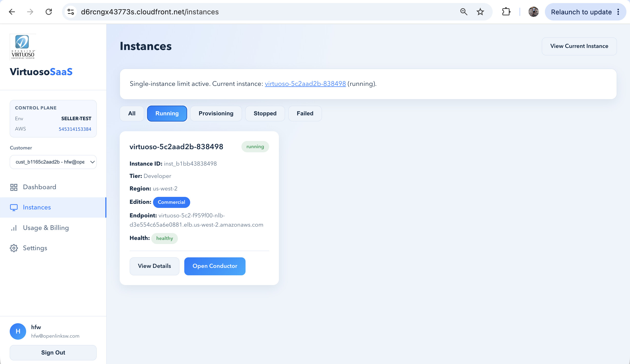This screenshot has height=364, width=630.
Task: Select the Running filter tab
Action: point(167,114)
